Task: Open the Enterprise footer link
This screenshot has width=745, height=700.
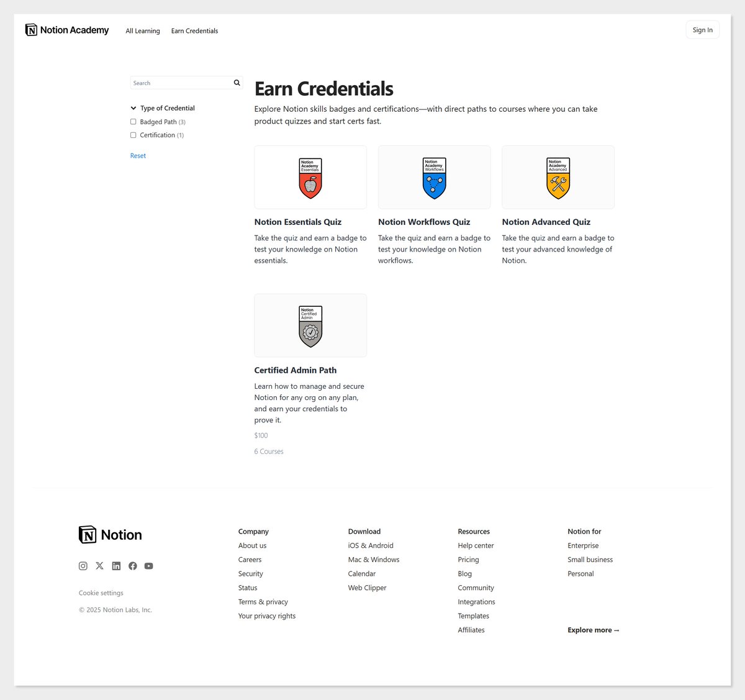Action: point(583,545)
